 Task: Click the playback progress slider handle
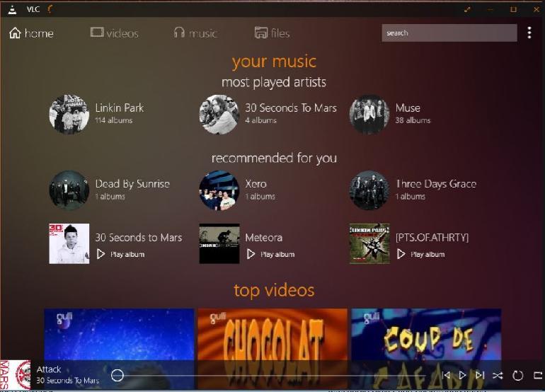(x=117, y=375)
